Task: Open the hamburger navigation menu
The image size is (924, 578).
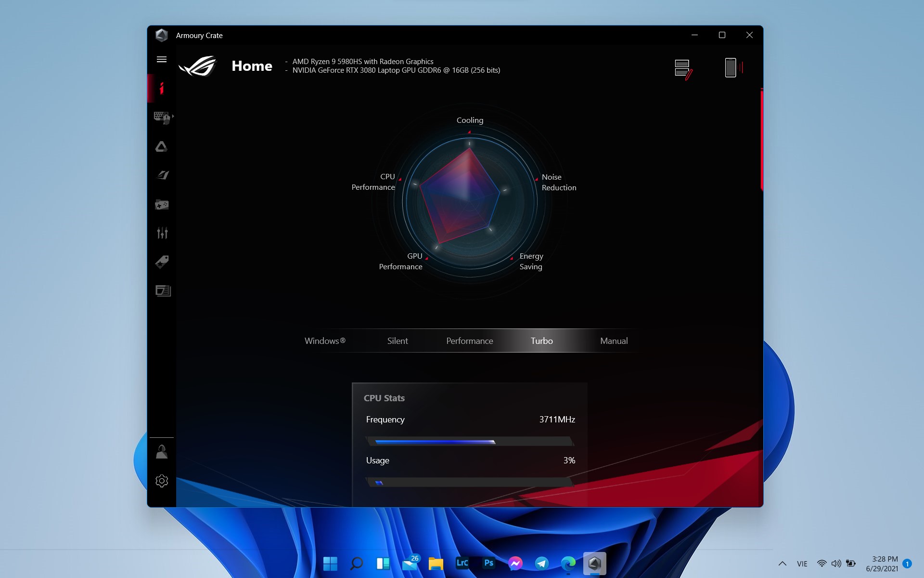Action: tap(162, 59)
